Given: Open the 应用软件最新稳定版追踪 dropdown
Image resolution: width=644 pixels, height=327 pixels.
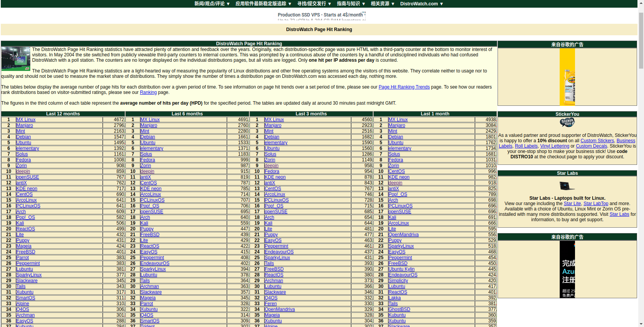Looking at the screenshot, I should [263, 4].
